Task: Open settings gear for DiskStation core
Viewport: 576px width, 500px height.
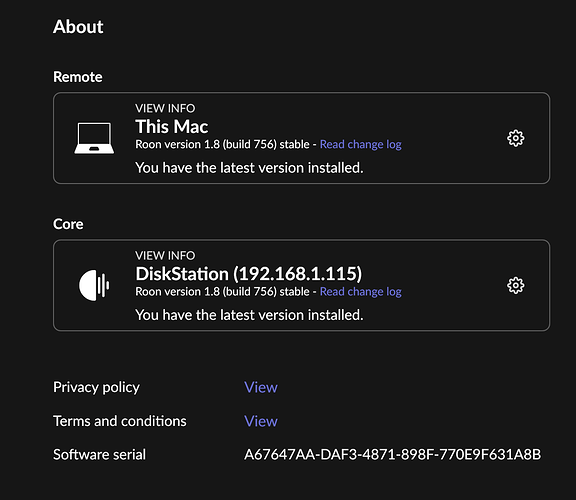Action: [515, 285]
